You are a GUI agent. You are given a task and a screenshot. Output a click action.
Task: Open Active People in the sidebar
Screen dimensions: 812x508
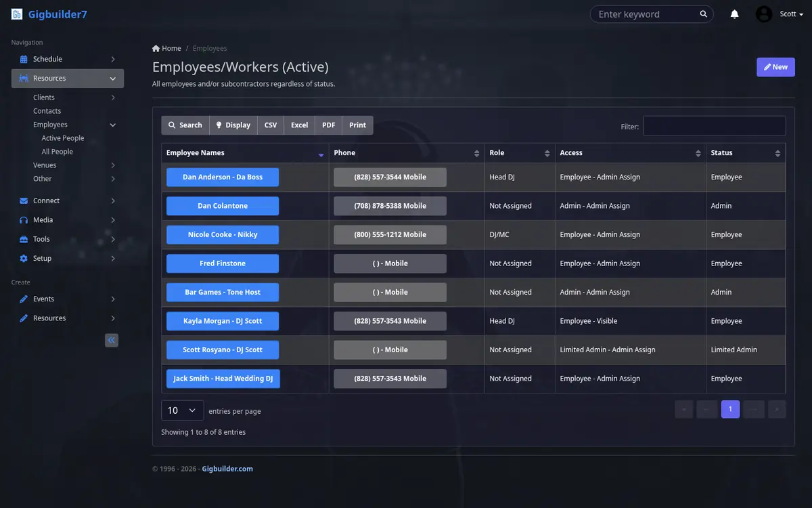tap(63, 138)
